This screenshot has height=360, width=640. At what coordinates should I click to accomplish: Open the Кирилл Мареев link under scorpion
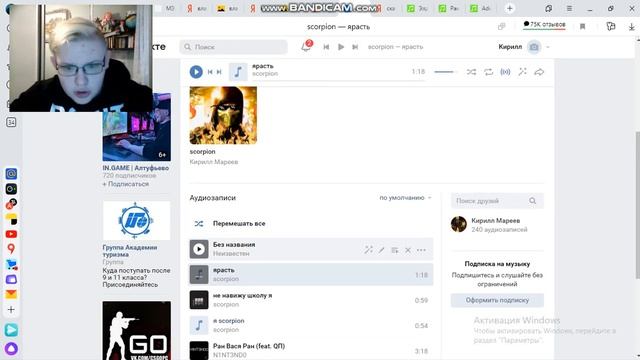click(x=214, y=162)
